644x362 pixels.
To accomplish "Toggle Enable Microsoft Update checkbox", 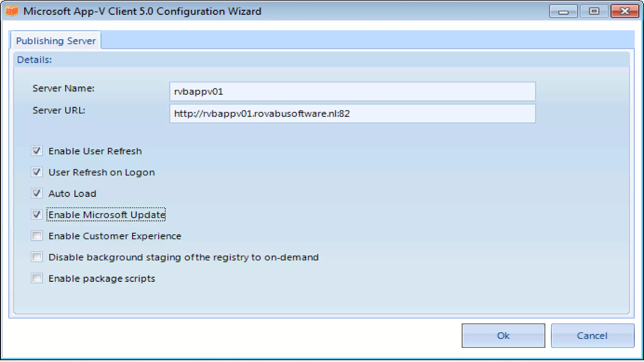I will 37,215.
